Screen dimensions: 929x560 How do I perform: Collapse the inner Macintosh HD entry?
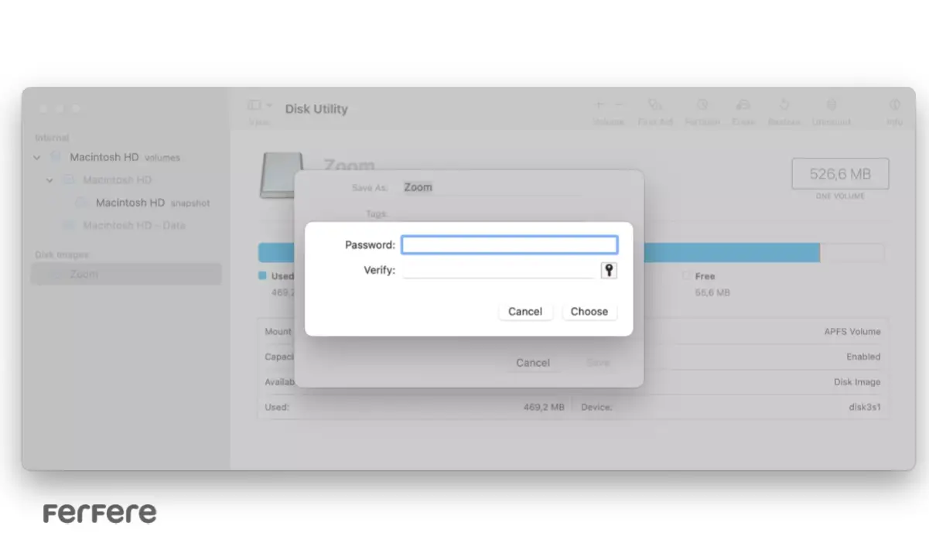tap(49, 179)
